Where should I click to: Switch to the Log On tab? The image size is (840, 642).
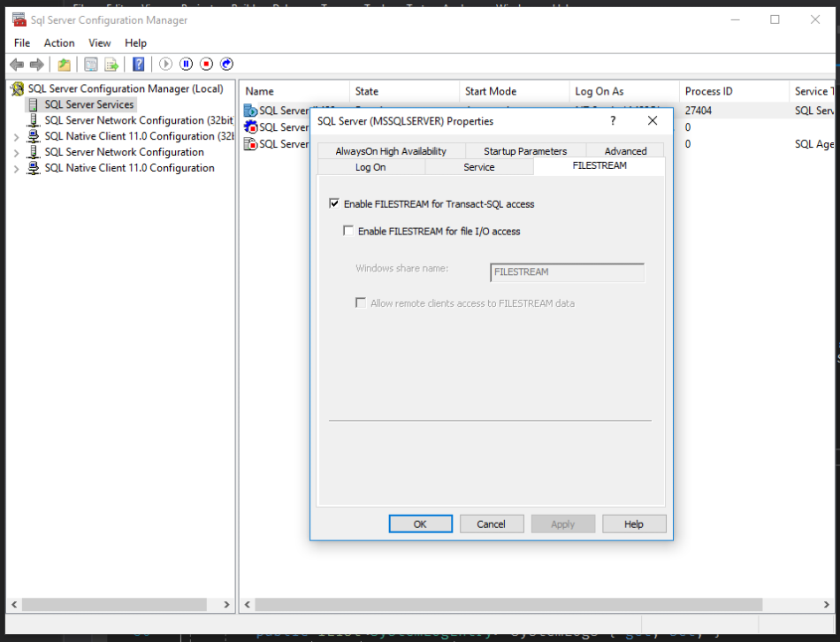pyautogui.click(x=370, y=167)
